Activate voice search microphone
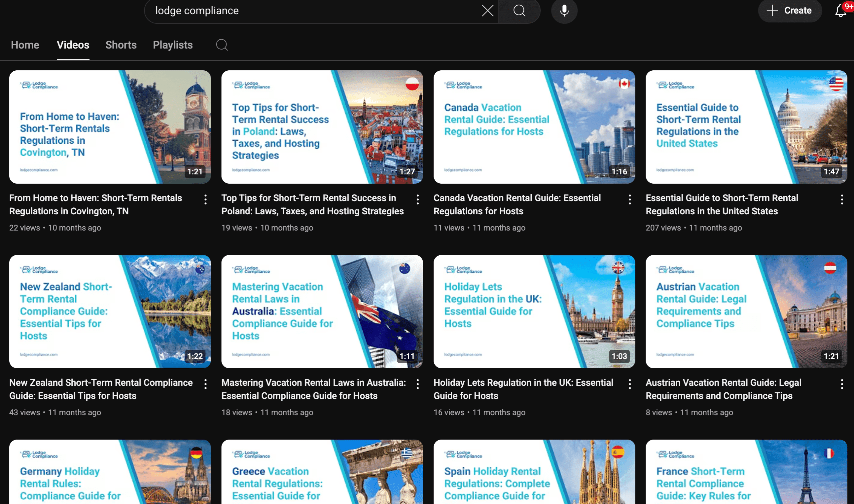The height and width of the screenshot is (504, 854). pyautogui.click(x=564, y=11)
